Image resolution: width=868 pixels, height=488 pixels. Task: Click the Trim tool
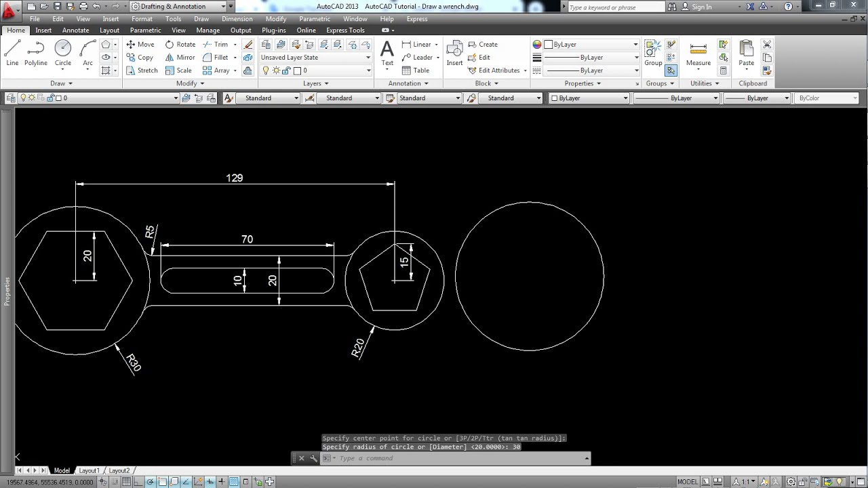[x=216, y=44]
